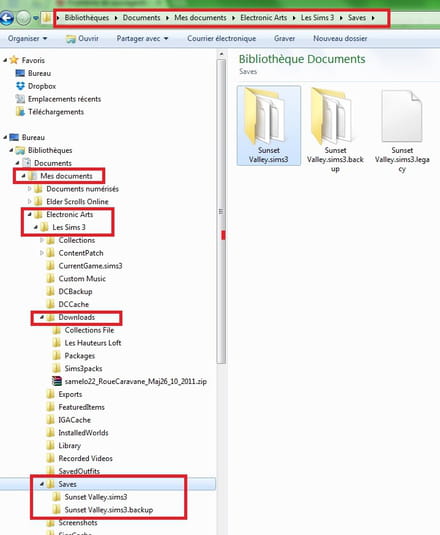Click the Dropbox icon in Favoris
This screenshot has width=440, height=535.
(x=20, y=86)
